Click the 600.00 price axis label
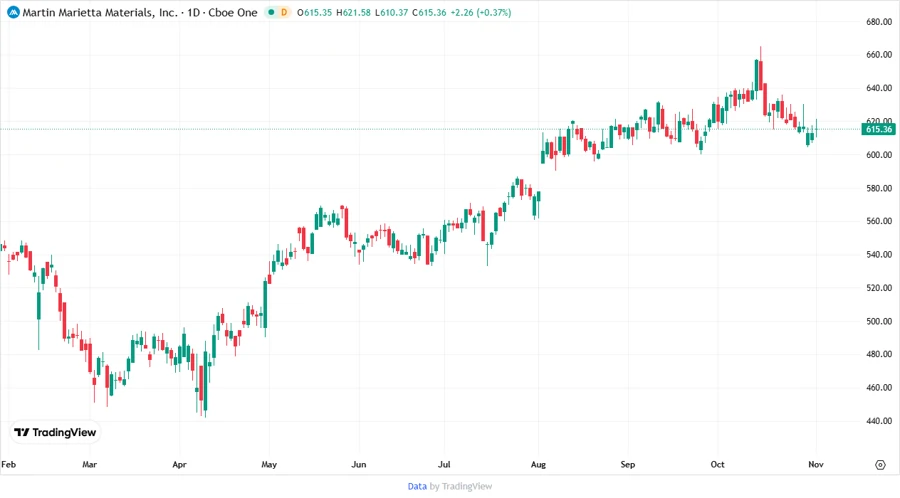The image size is (900, 498). (879, 155)
